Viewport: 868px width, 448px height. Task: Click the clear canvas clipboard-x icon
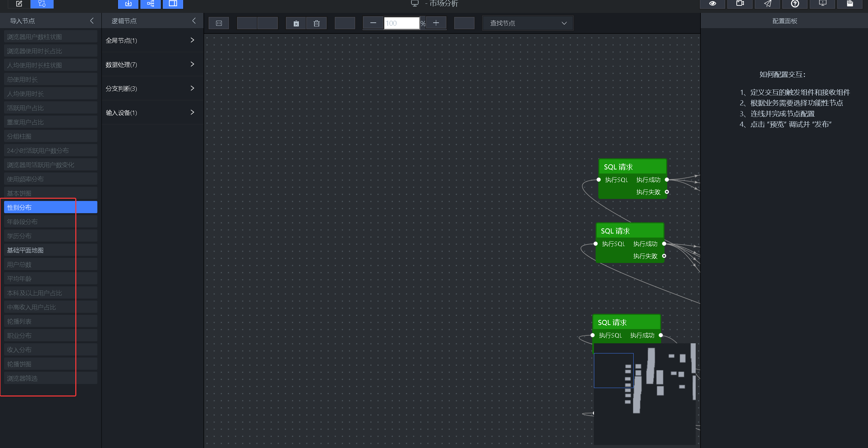(x=296, y=23)
